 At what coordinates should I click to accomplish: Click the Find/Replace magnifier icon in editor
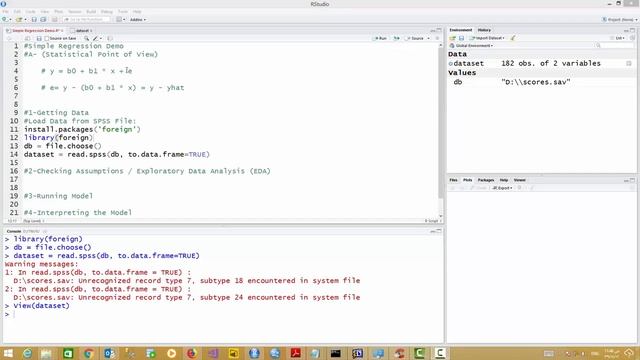[87, 38]
